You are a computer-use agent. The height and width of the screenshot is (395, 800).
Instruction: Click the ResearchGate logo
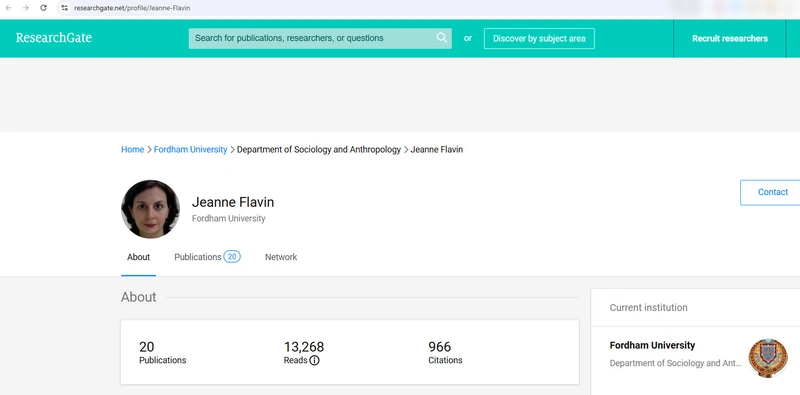[x=54, y=38]
